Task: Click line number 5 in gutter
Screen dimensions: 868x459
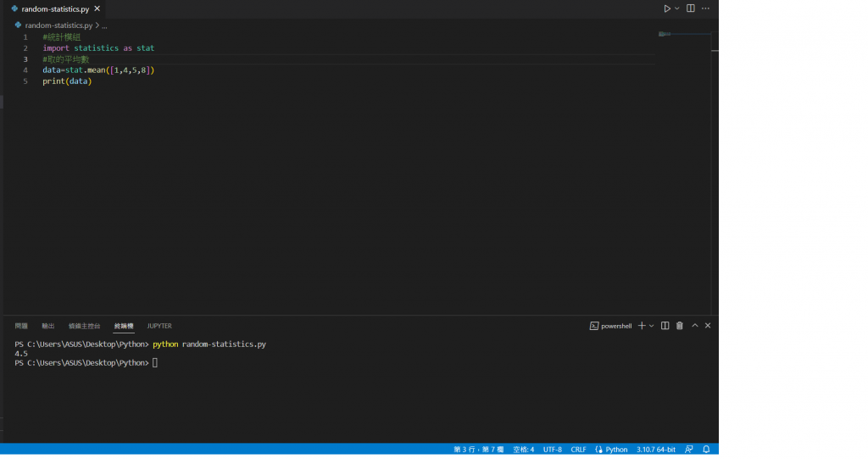Action: (25, 81)
